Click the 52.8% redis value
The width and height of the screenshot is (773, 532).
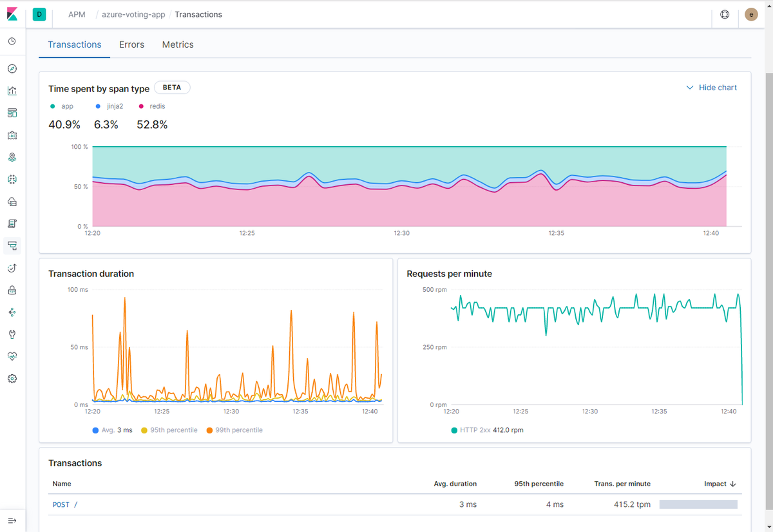[152, 125]
